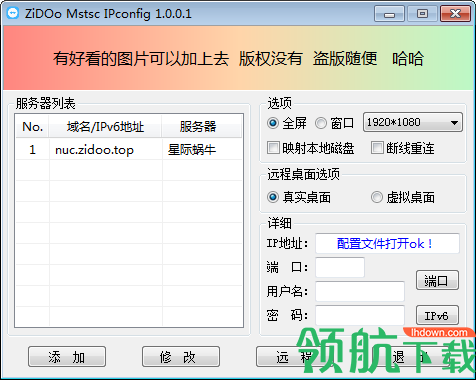This screenshot has height=380, width=476.
Task: Sort by 域名/IPv6地址 column header
Action: pos(105,127)
